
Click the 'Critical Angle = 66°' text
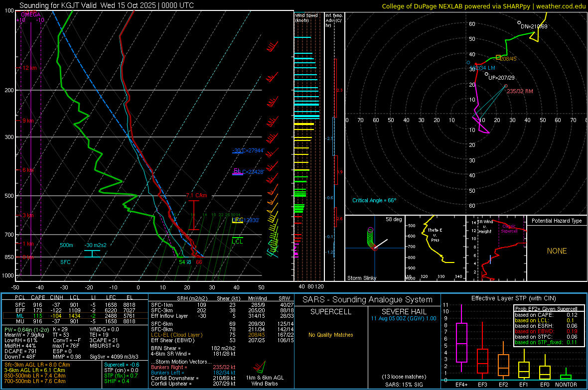point(374,200)
